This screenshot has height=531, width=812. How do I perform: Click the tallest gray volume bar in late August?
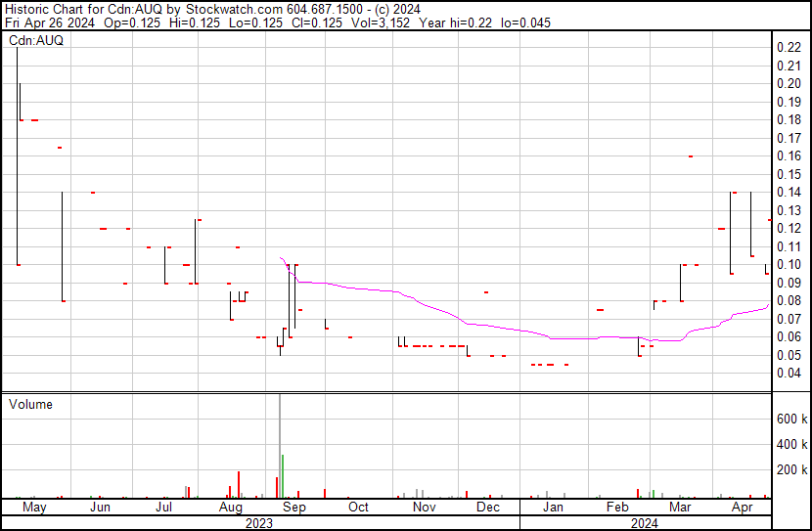tap(280, 446)
